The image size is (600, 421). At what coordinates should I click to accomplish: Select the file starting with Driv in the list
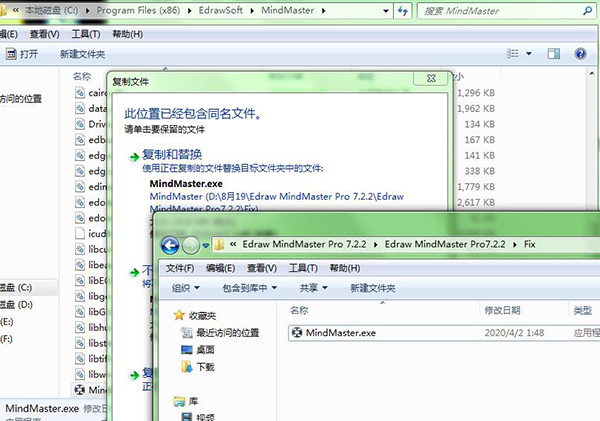click(91, 124)
